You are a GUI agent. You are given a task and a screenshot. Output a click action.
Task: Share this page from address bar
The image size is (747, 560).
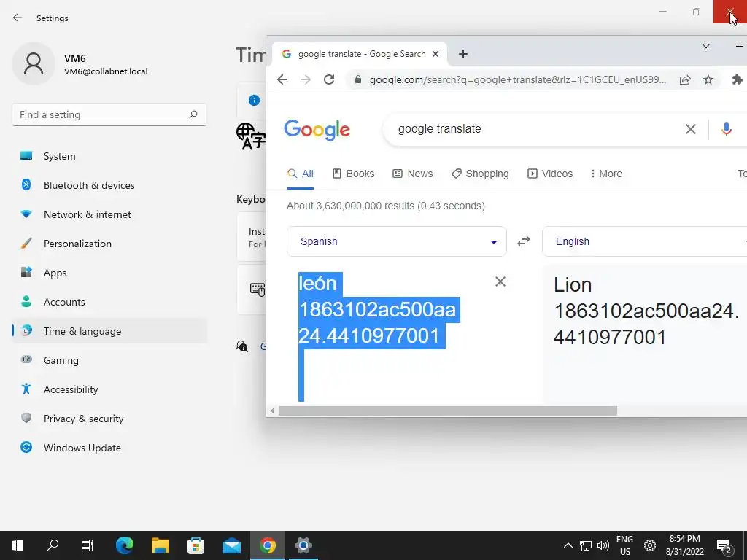click(684, 79)
